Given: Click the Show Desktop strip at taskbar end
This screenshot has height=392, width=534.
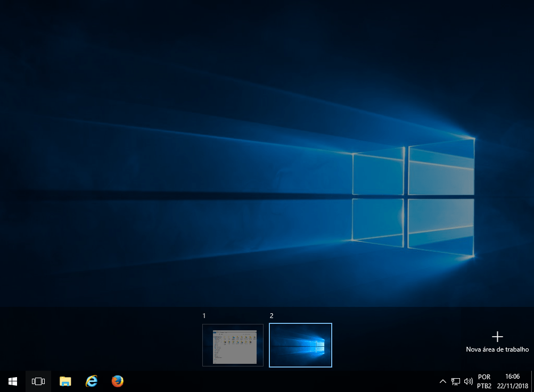Looking at the screenshot, I should coord(532,381).
